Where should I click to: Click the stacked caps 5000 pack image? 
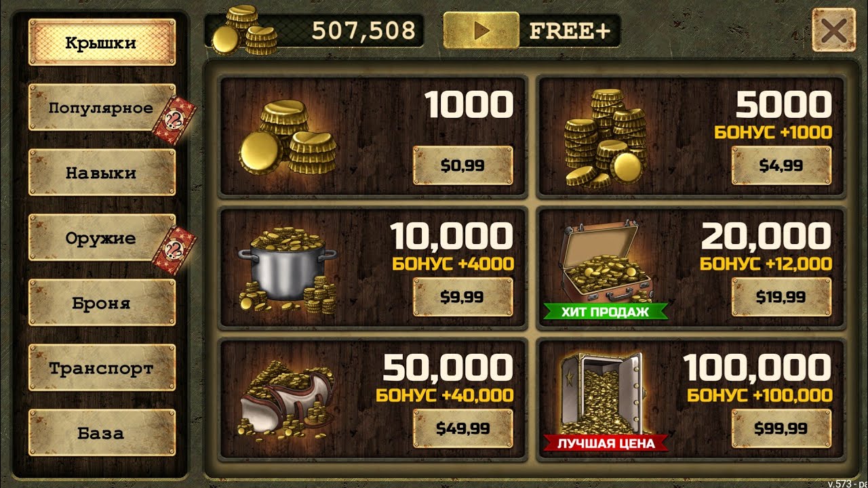point(604,138)
